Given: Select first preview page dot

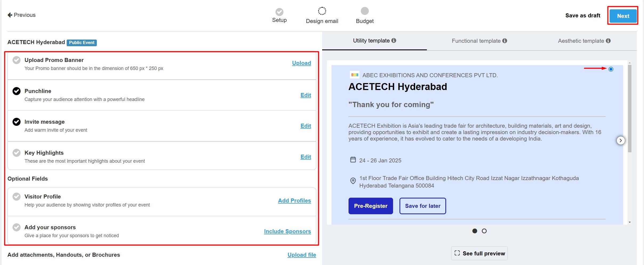Looking at the screenshot, I should (475, 231).
